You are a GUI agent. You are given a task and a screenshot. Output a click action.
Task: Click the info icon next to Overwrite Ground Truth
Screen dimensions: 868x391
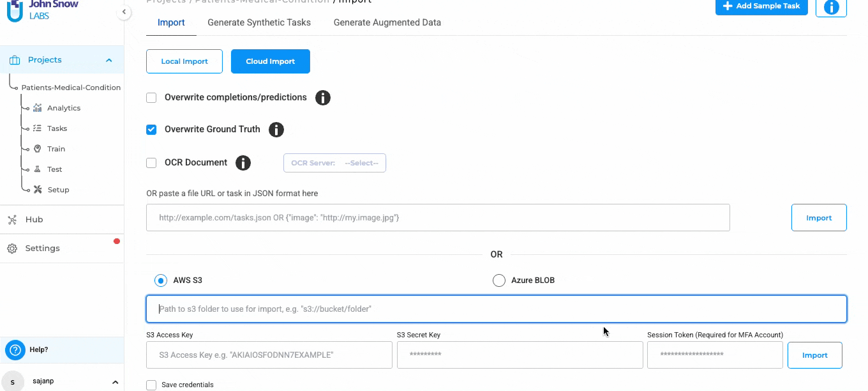click(x=276, y=130)
